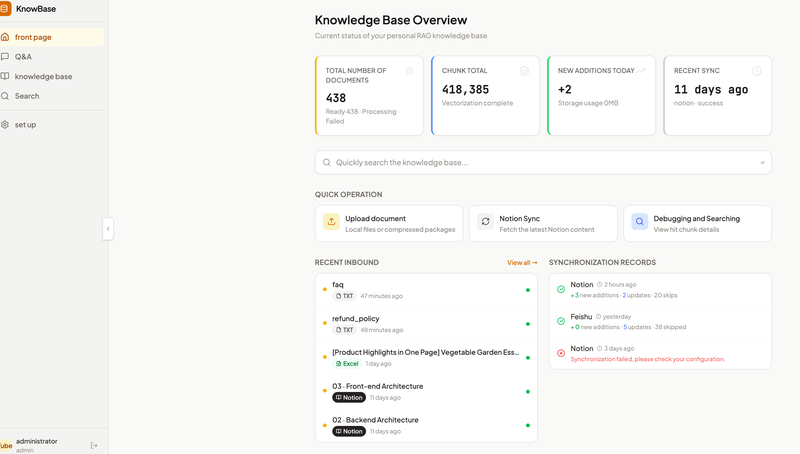800x454 pixels.
Task: Click the document icon on Total Documents card
Action: click(x=409, y=71)
